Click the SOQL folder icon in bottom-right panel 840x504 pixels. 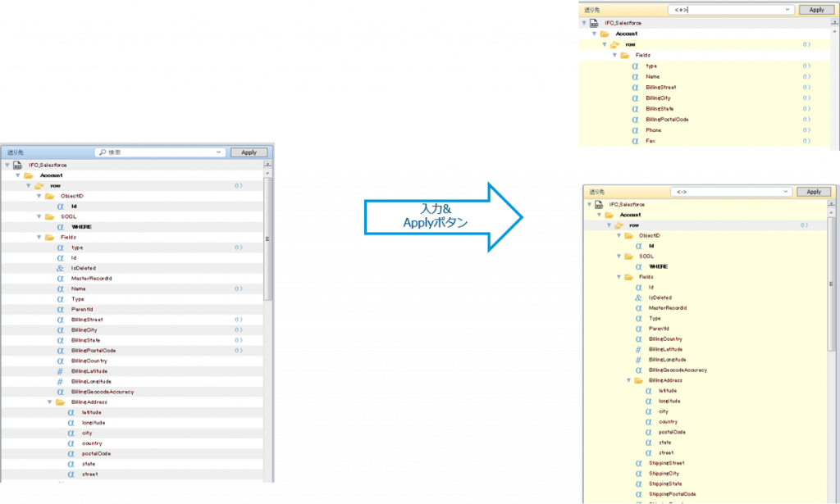(628, 256)
